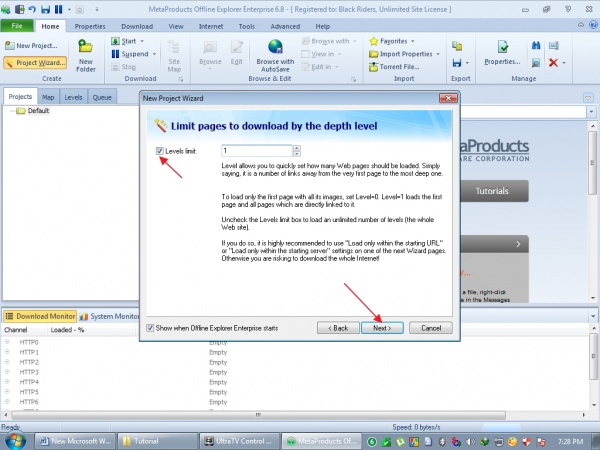
Task: Select the HTTP0 channel row
Action: coord(297,342)
